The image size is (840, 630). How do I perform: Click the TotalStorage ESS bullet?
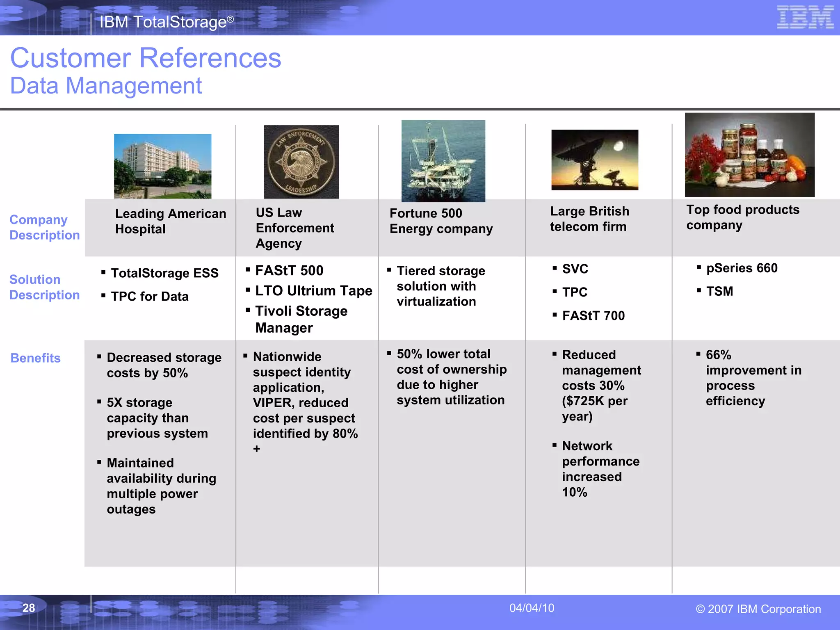point(164,273)
